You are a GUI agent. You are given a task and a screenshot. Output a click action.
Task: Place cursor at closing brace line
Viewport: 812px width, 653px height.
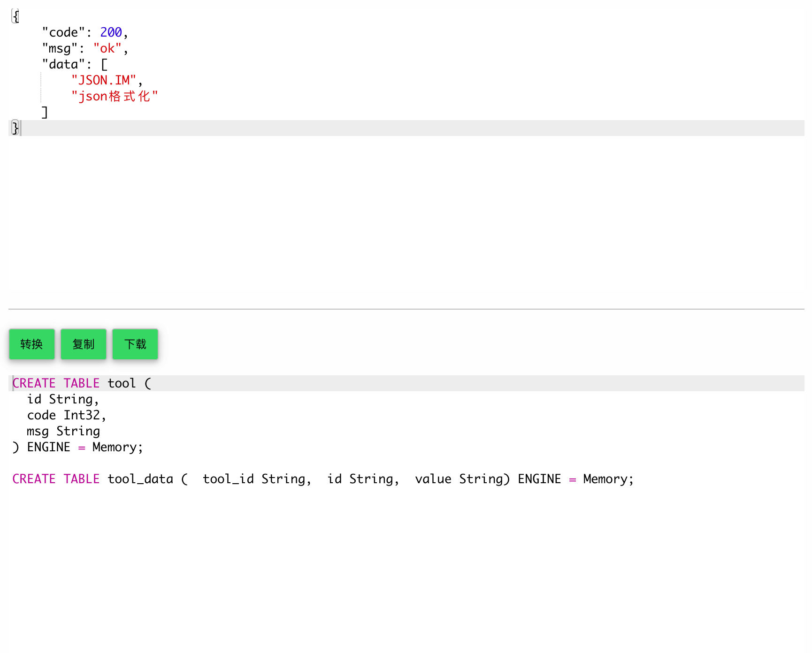(x=406, y=128)
